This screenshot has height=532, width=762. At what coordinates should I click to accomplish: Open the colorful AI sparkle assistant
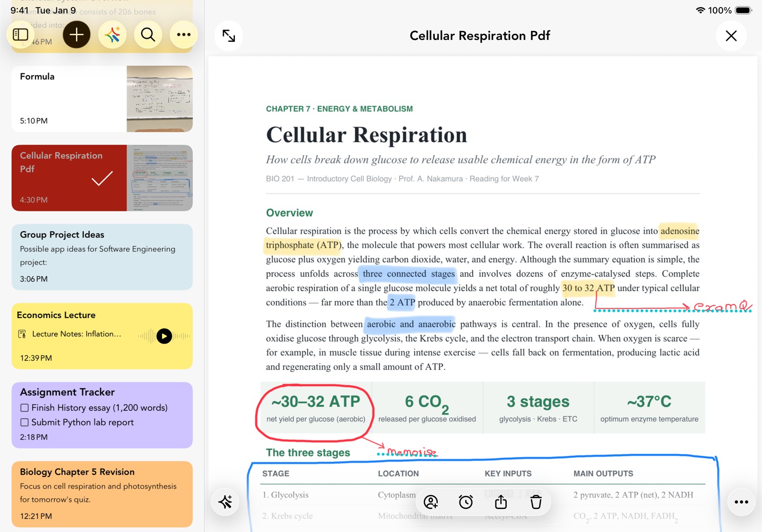112,34
